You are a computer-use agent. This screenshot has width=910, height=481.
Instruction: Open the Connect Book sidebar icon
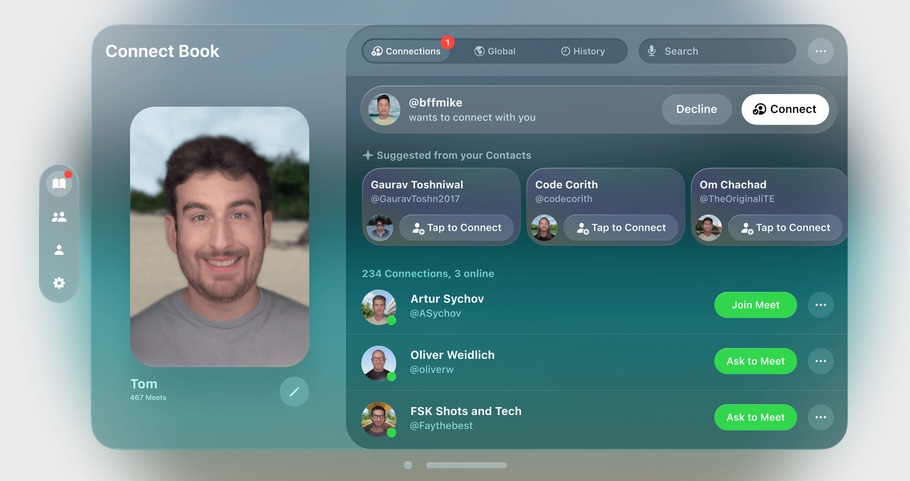[59, 184]
